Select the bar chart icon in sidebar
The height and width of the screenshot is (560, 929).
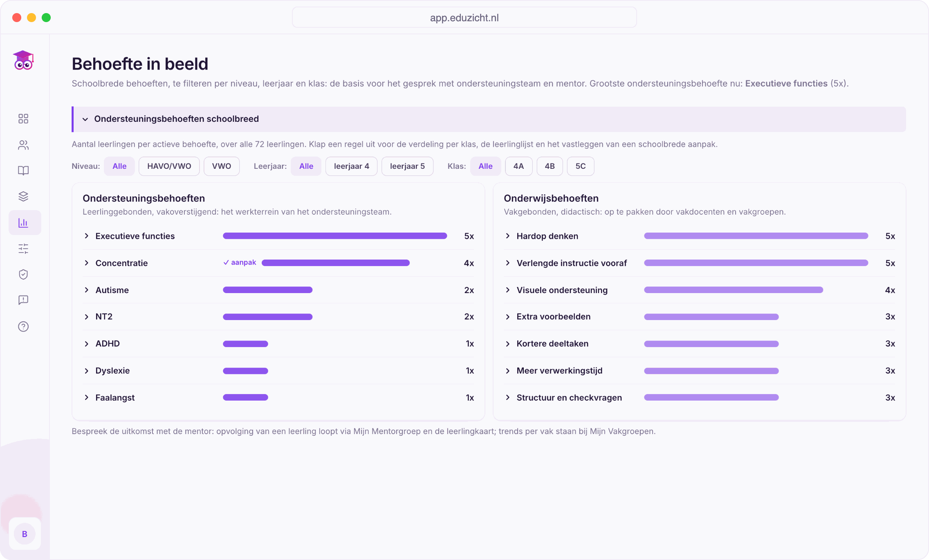(x=25, y=223)
